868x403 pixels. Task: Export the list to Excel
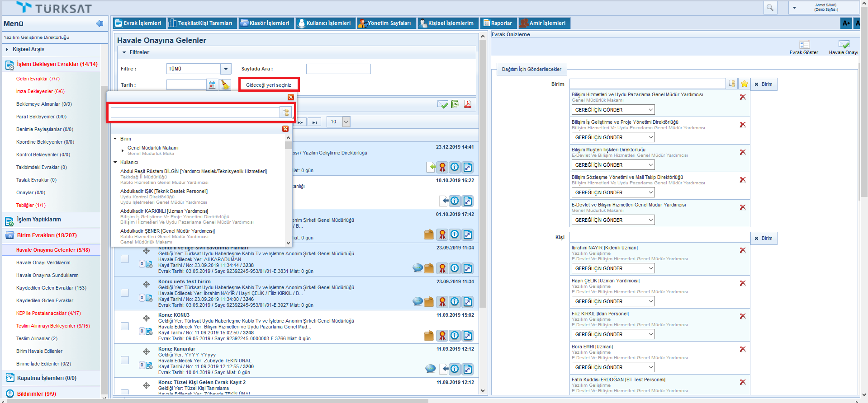(x=455, y=104)
